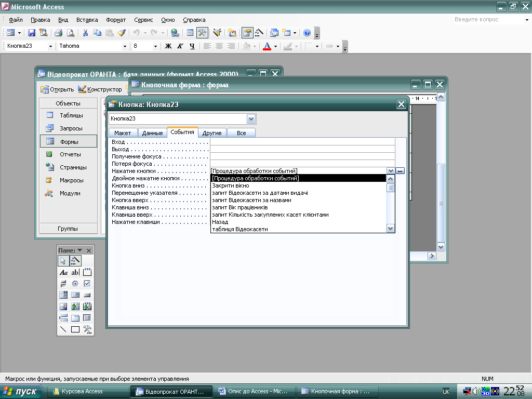Toggle the Properties window icon in toolbar

pyautogui.click(x=247, y=33)
